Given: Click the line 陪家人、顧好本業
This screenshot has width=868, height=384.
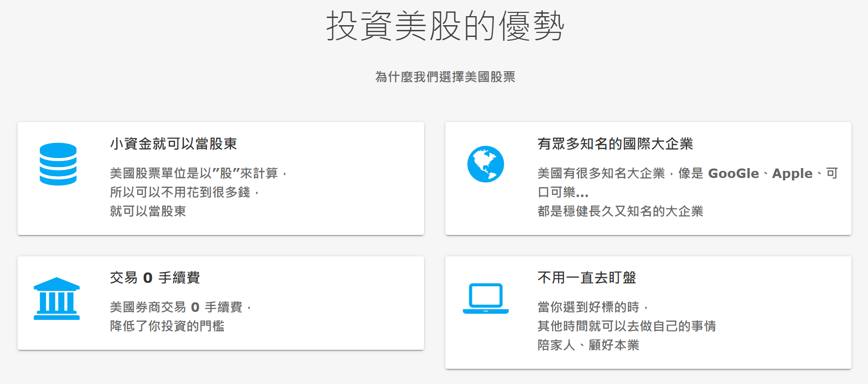Looking at the screenshot, I should click(x=589, y=345).
